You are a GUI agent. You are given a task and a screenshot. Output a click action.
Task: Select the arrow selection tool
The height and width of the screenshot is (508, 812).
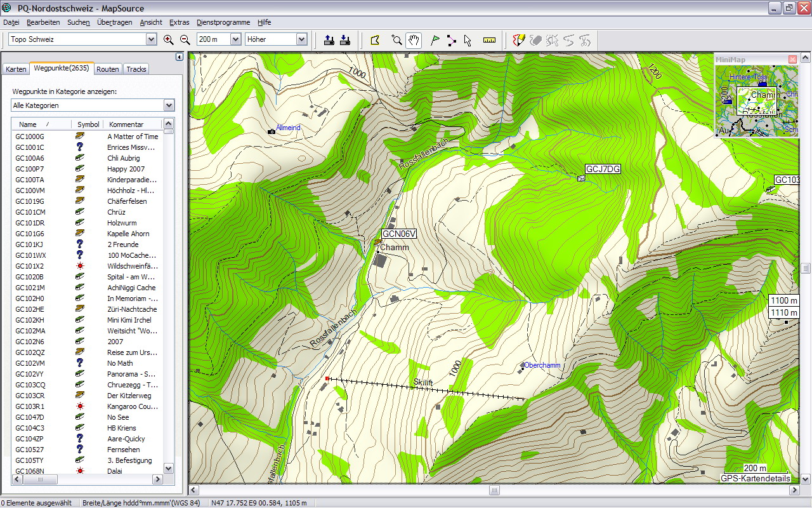[468, 40]
